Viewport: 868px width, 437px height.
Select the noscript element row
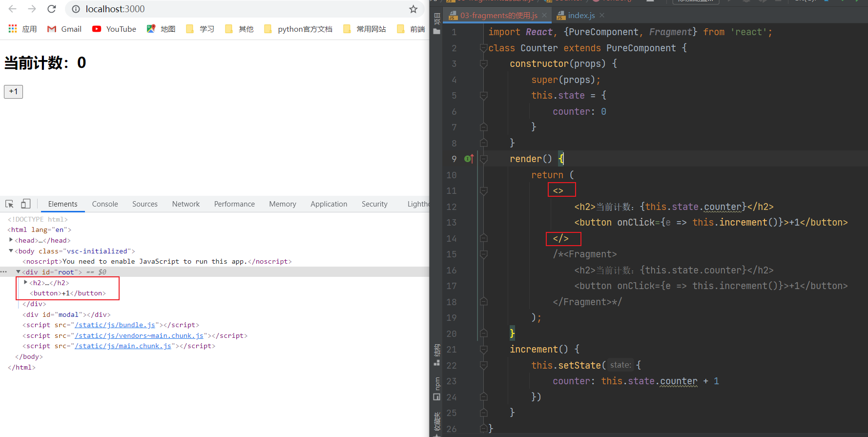157,261
